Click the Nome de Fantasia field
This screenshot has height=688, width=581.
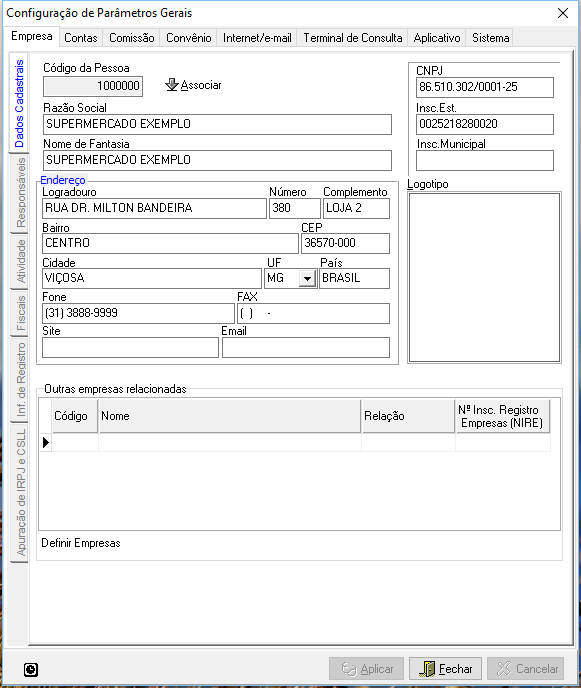click(x=217, y=161)
